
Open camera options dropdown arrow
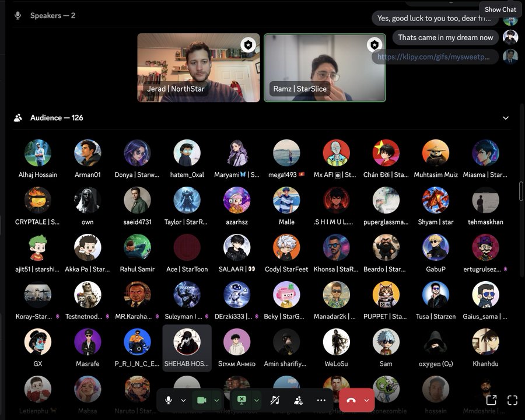[x=216, y=400]
